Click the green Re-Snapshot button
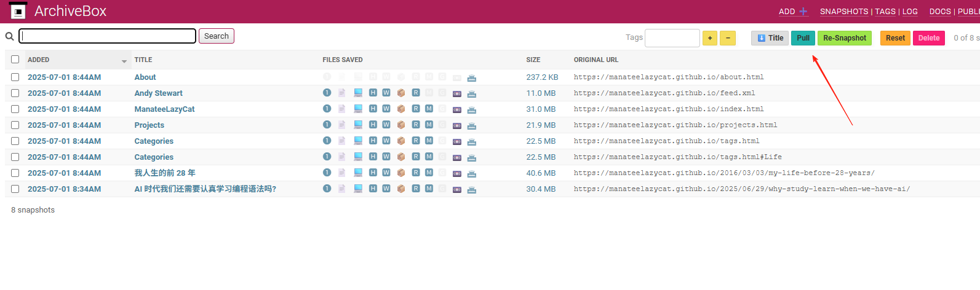This screenshot has height=290, width=980. tap(845, 38)
